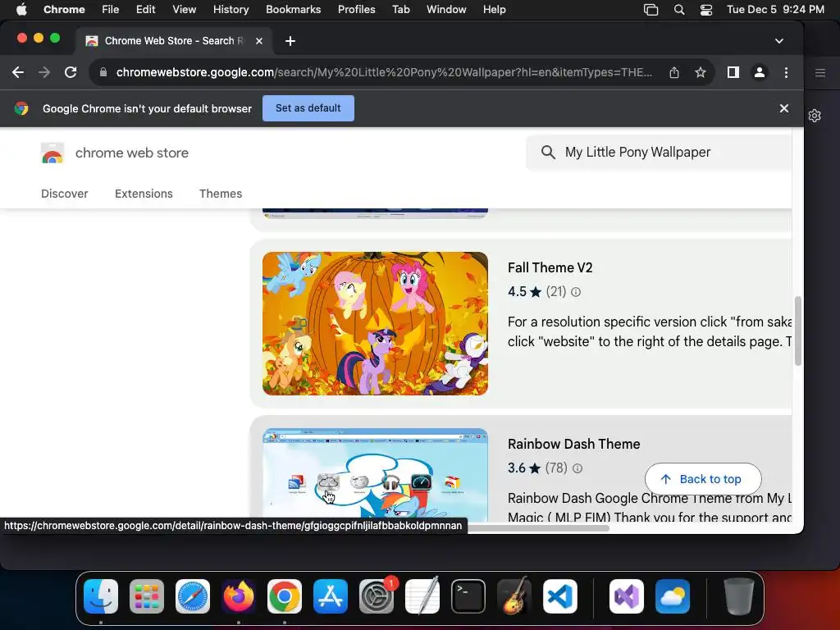840x630 pixels.
Task: Dismiss the default browser notification bar
Action: click(783, 108)
